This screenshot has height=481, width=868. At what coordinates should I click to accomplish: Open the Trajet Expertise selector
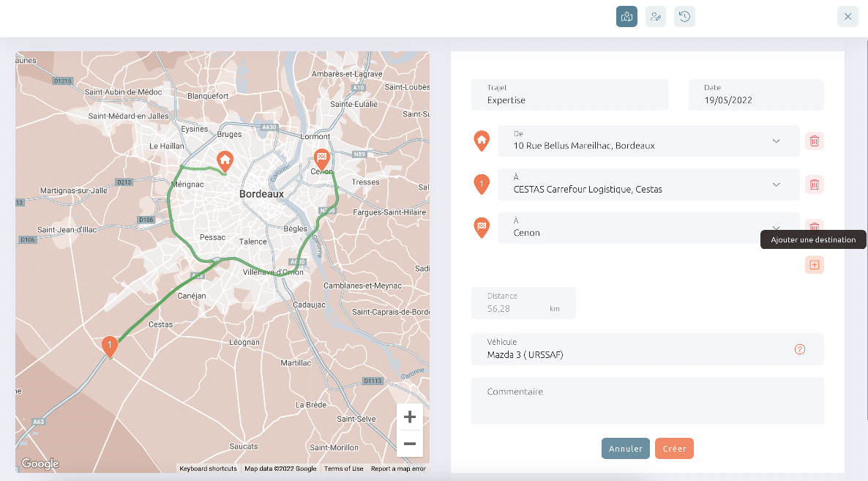[x=569, y=94]
